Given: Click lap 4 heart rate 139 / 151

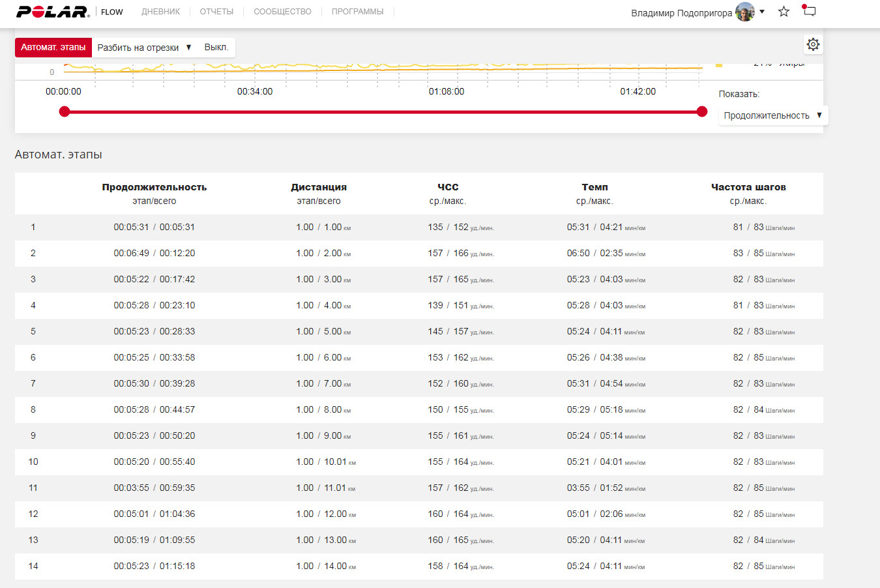Looking at the screenshot, I should (461, 305).
